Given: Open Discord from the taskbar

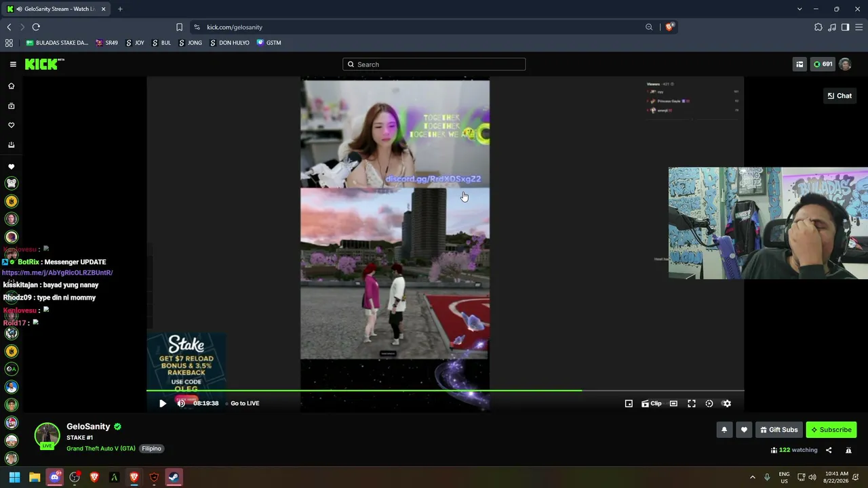Looking at the screenshot, I should pos(55,477).
